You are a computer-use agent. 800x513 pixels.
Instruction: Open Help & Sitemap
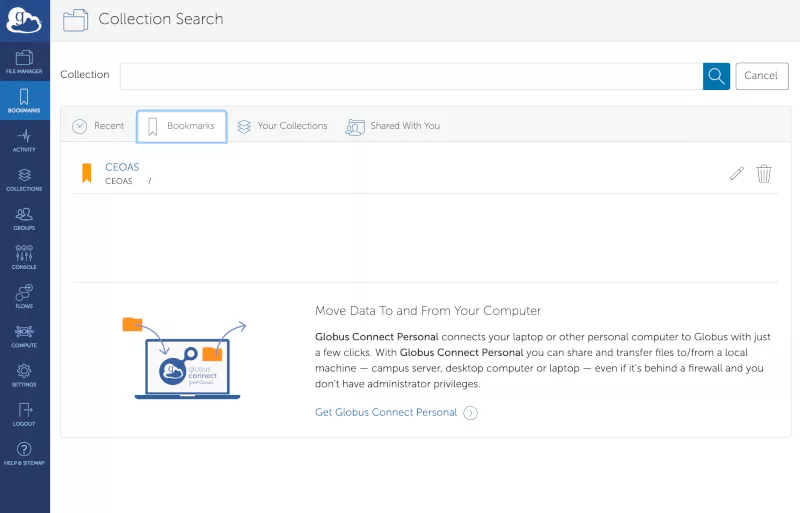(24, 453)
